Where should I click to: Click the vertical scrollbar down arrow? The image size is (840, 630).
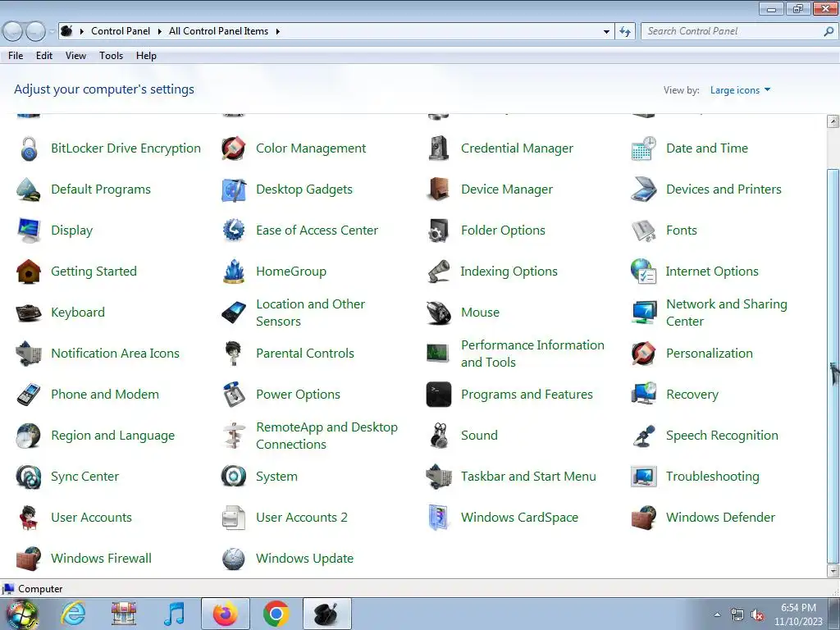[x=833, y=572]
